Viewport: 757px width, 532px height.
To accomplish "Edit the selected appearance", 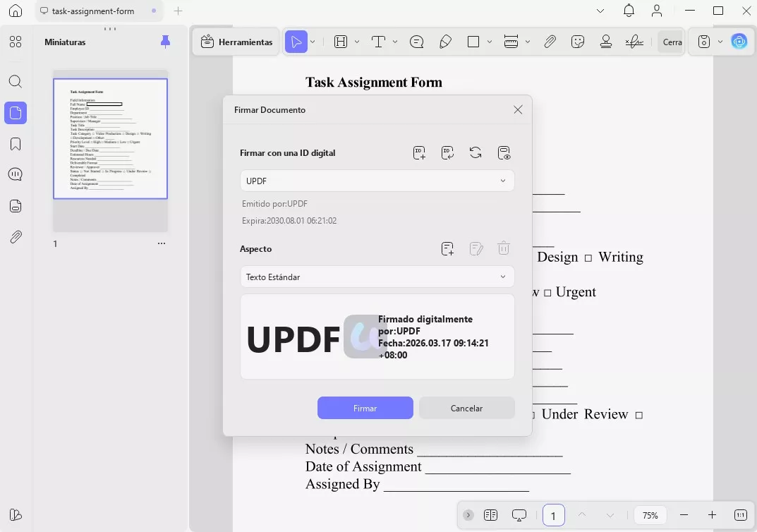I will coord(476,248).
